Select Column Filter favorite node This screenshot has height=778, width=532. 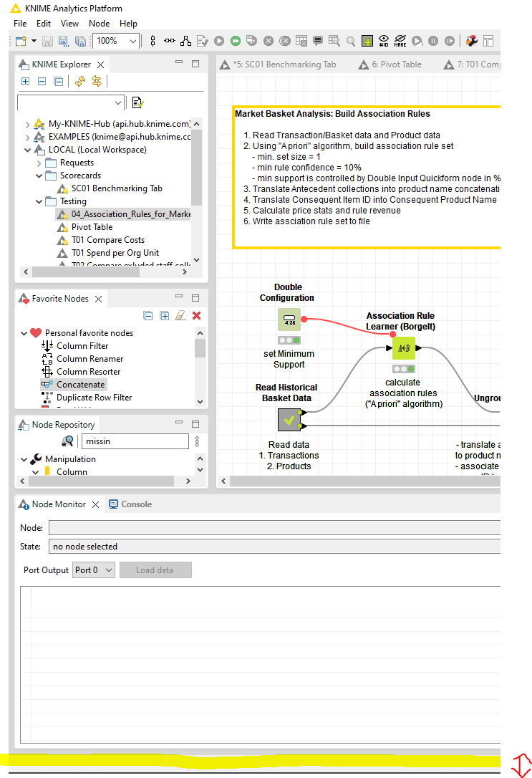[82, 346]
